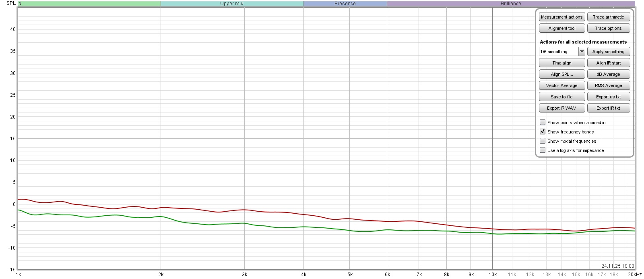Compute the dB Average
Screen dimensions: 644x279
pyautogui.click(x=609, y=74)
